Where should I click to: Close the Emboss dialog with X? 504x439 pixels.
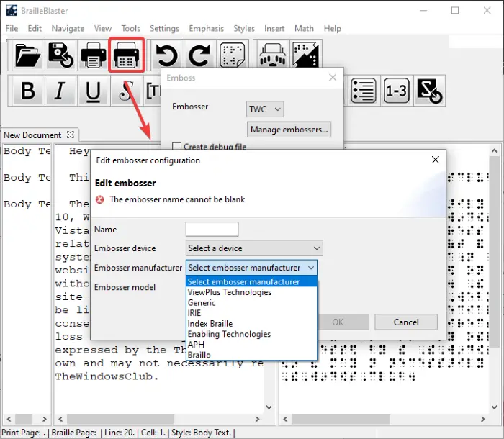333,78
